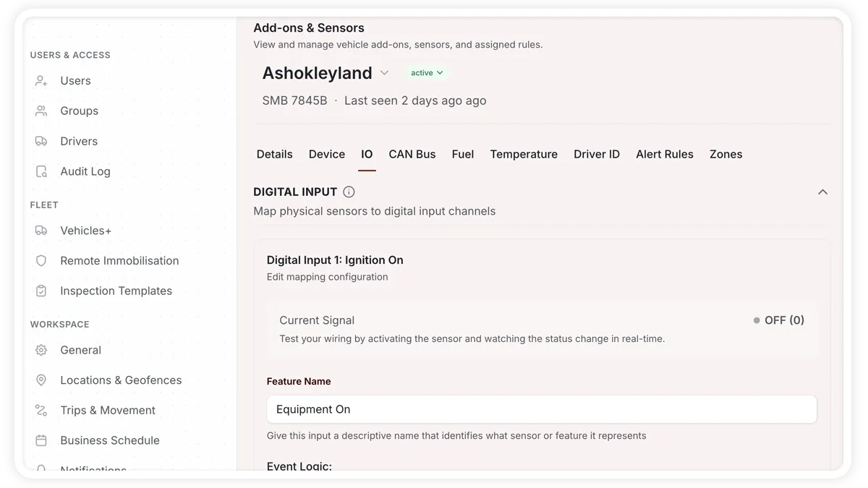
Task: Open Trips & Movement settings
Action: tap(108, 411)
